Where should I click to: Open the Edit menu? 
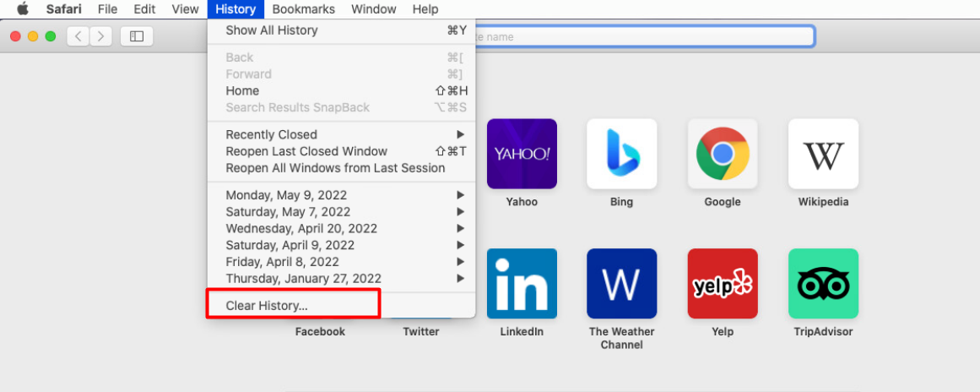point(144,9)
